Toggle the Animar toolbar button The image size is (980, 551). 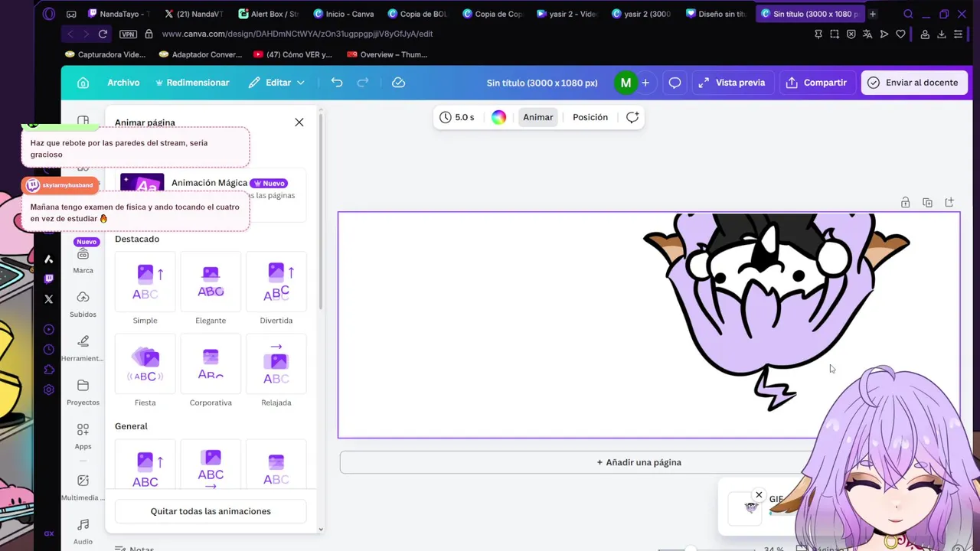(538, 117)
